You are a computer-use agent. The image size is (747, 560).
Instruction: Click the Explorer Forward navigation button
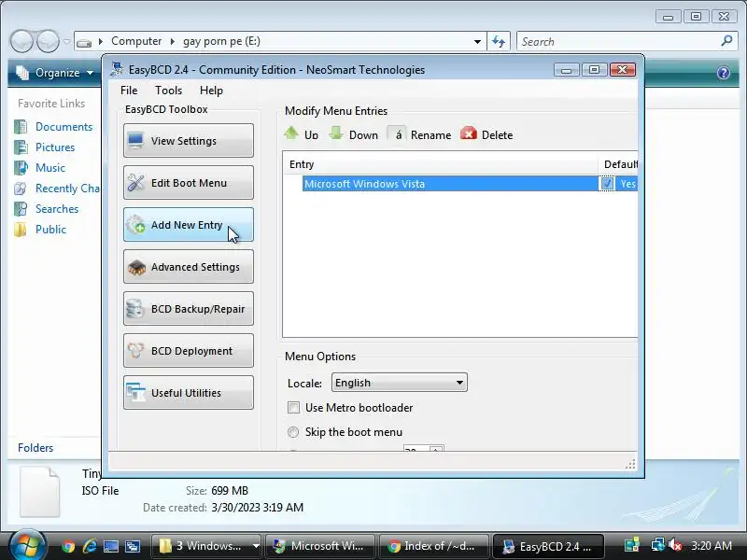48,41
